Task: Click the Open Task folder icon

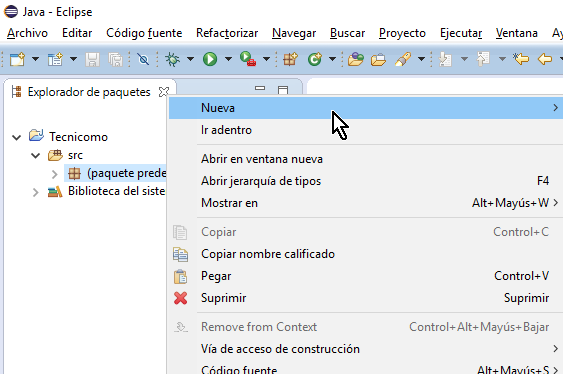Action: click(378, 59)
